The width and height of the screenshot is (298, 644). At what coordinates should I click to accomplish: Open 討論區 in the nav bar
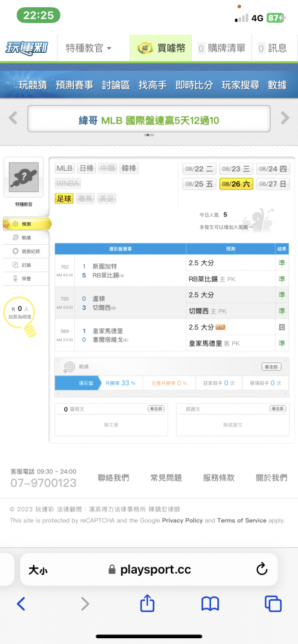[115, 85]
